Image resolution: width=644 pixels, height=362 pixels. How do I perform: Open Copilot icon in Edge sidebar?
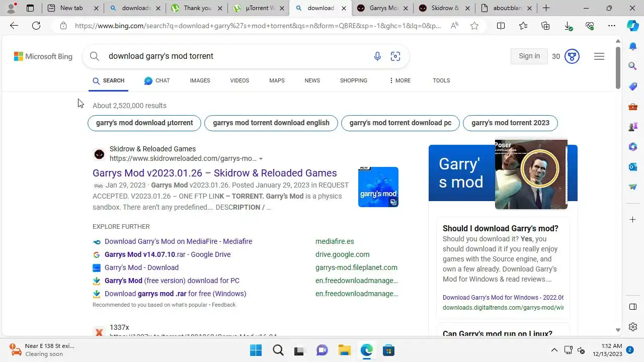[x=633, y=26]
